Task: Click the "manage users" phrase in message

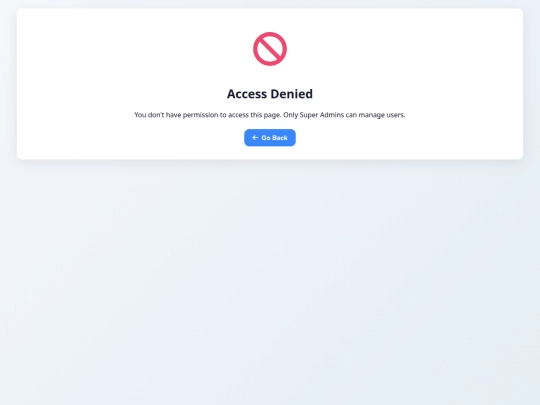Action: tap(382, 115)
